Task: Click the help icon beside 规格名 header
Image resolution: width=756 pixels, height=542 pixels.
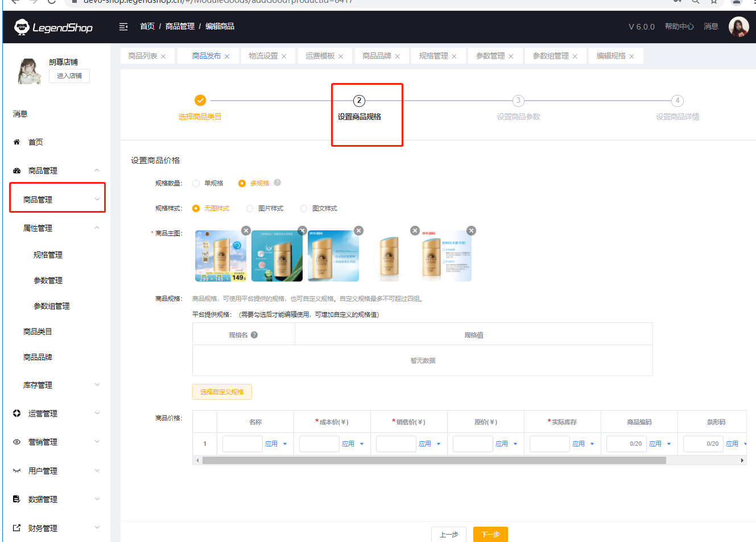Action: tap(254, 335)
